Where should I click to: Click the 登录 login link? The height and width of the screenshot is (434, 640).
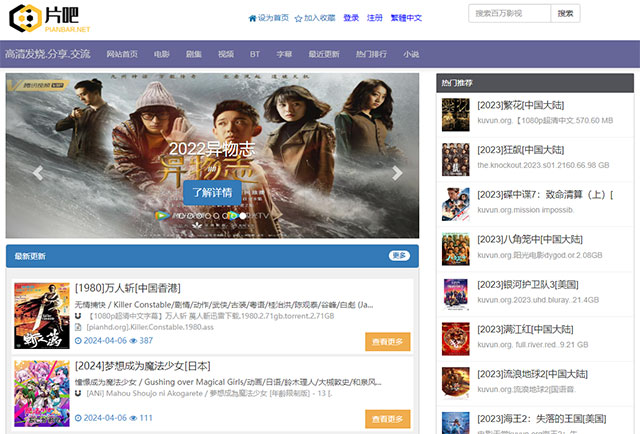[x=351, y=18]
